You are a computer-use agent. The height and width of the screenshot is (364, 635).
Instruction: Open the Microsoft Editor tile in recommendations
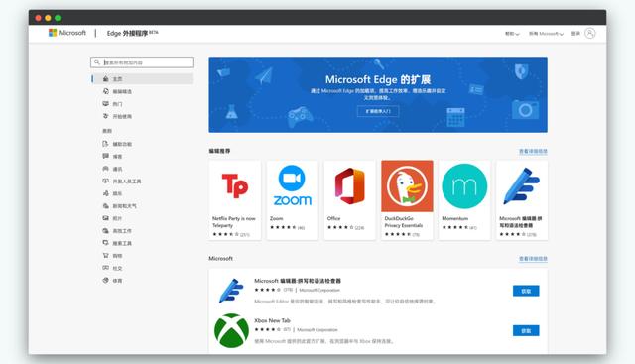point(522,200)
